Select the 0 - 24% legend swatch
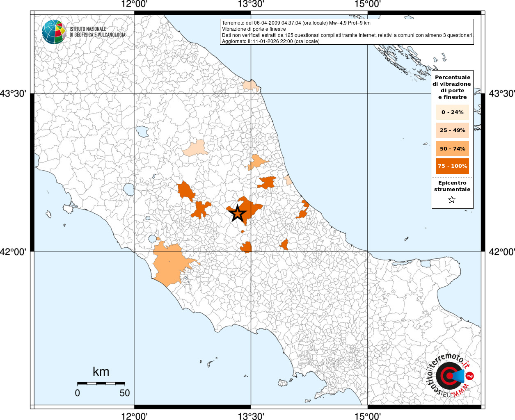 [x=452, y=112]
